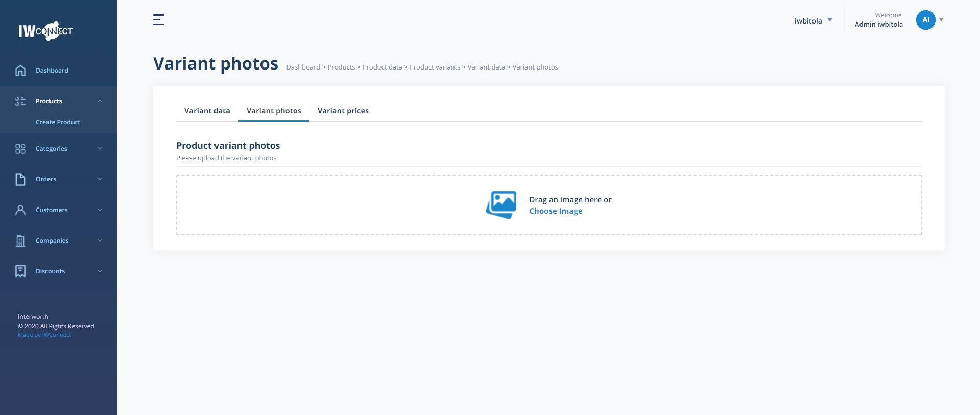The image size is (980, 415).
Task: Expand the Discounts menu chevron
Action: [100, 271]
